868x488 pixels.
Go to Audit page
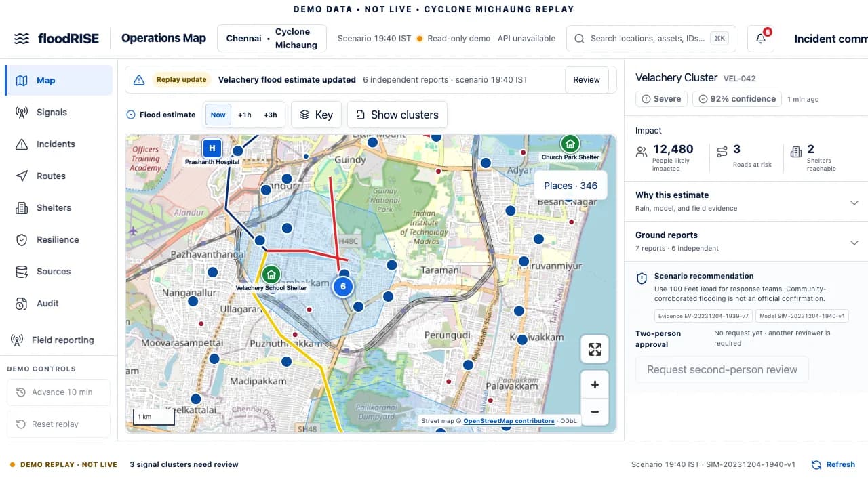pyautogui.click(x=59, y=303)
